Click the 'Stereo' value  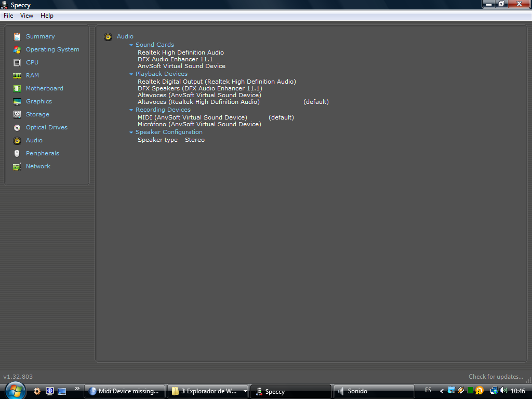click(195, 140)
